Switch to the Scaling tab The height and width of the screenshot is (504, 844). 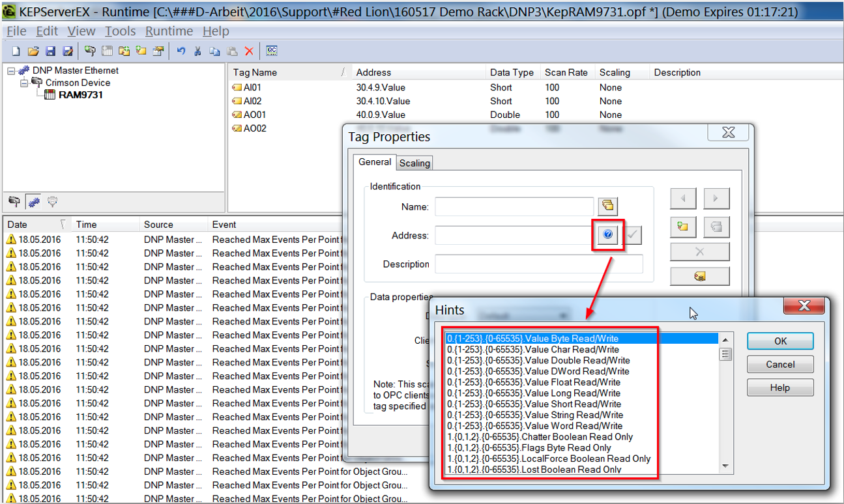click(415, 163)
